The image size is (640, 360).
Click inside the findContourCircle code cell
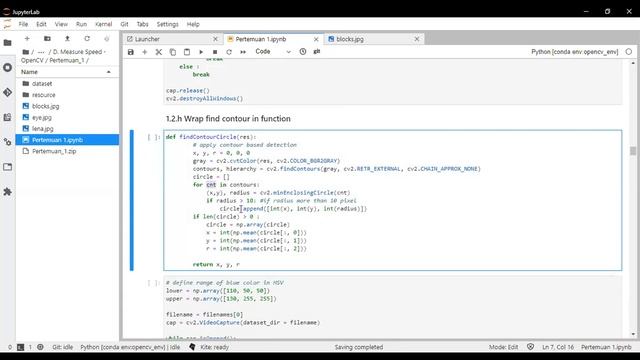pos(393,200)
